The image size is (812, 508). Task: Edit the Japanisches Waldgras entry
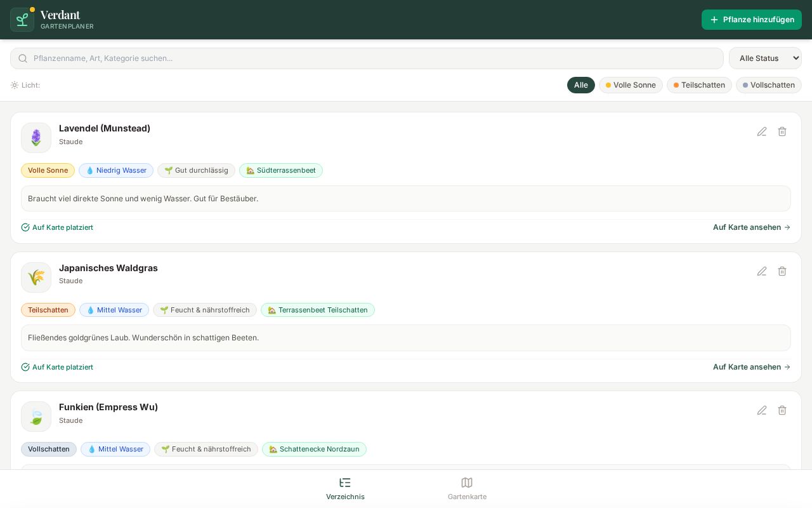click(762, 271)
